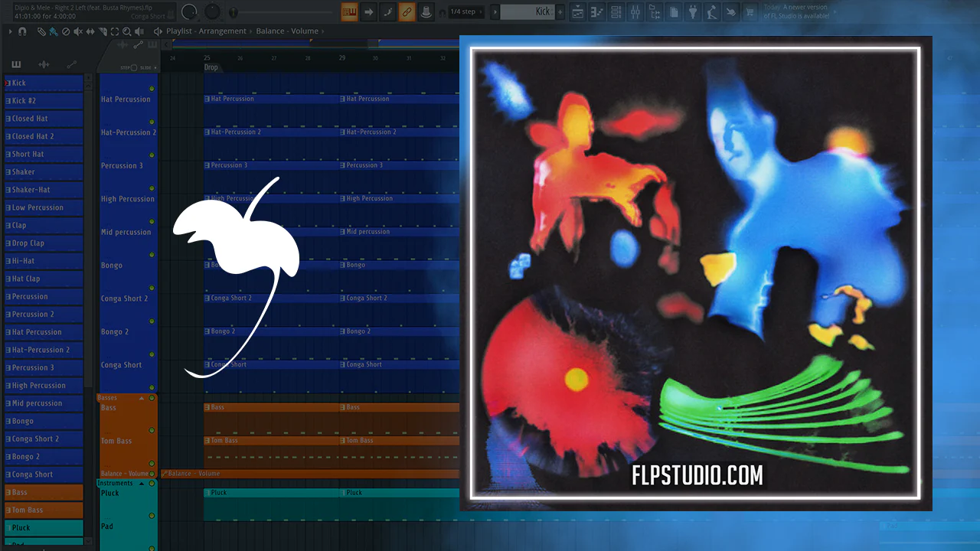
Task: Select the playlist Mute tool
Action: tap(78, 31)
